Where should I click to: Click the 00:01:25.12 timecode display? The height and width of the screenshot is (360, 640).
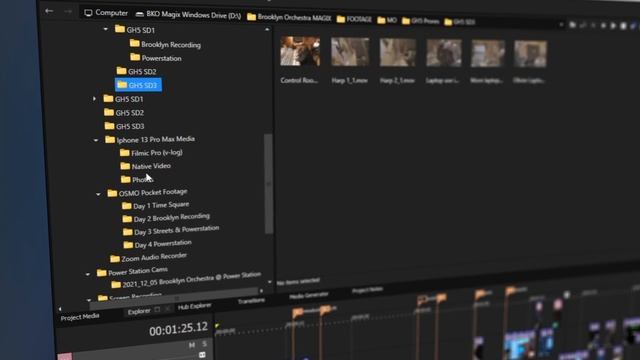(178, 329)
